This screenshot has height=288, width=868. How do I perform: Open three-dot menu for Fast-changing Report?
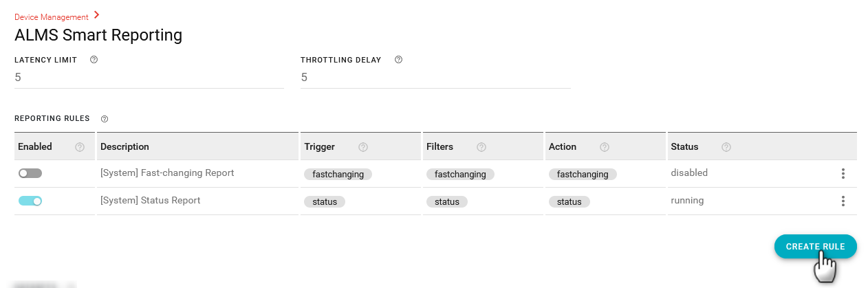[x=843, y=174]
